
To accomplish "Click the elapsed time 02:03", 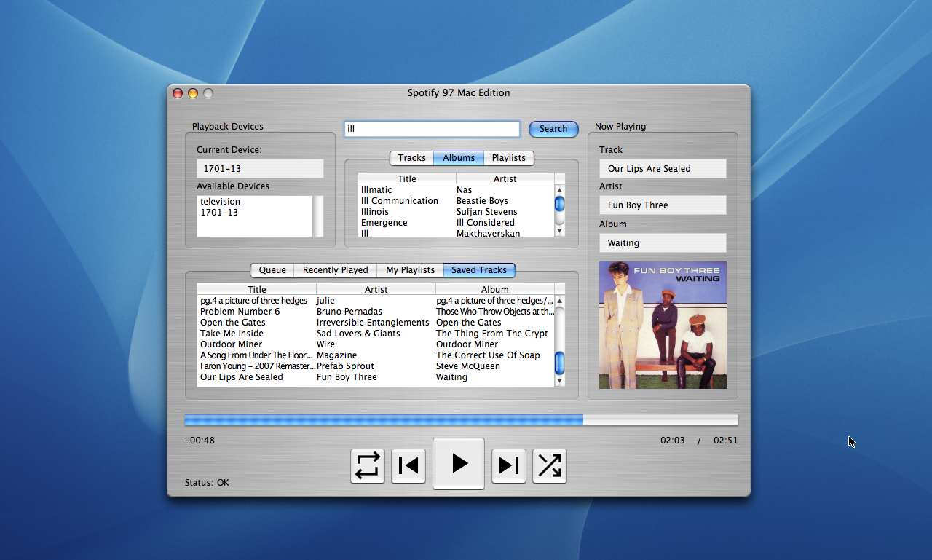I will click(673, 441).
